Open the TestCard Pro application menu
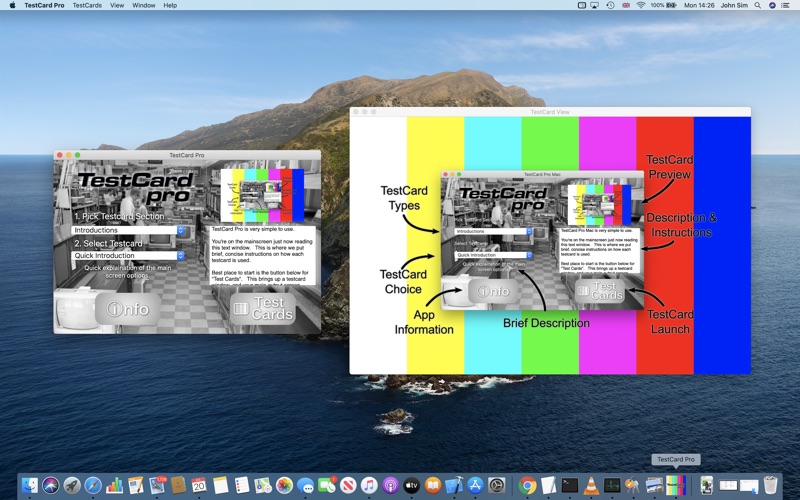The width and height of the screenshot is (800, 500). click(x=44, y=5)
